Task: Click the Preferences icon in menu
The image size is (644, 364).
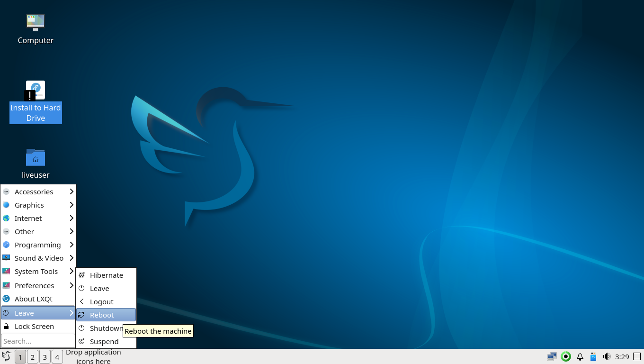Action: click(x=6, y=286)
